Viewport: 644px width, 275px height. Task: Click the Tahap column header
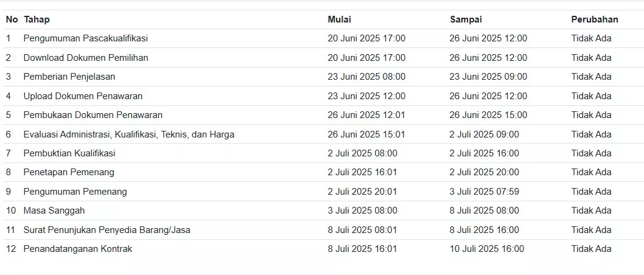(37, 19)
